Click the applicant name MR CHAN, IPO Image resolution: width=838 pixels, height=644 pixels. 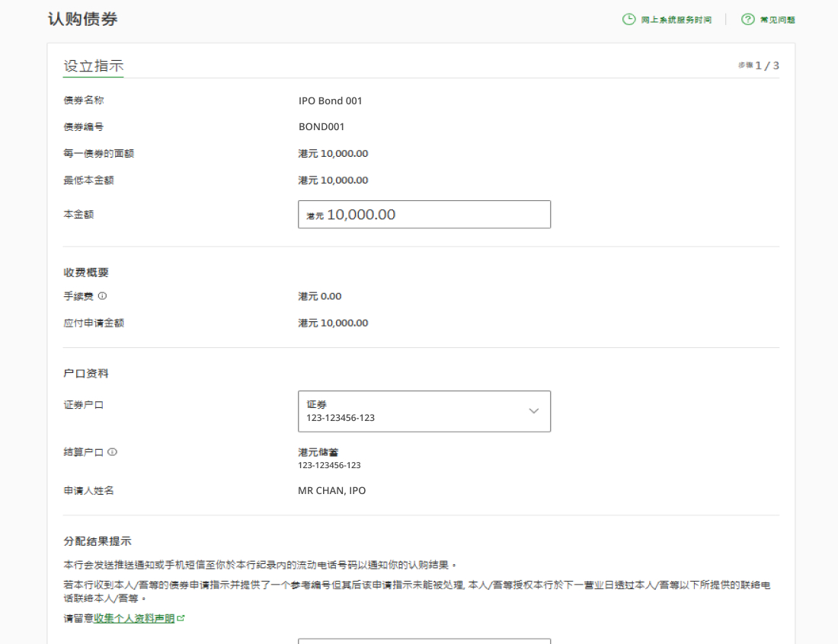(x=331, y=491)
